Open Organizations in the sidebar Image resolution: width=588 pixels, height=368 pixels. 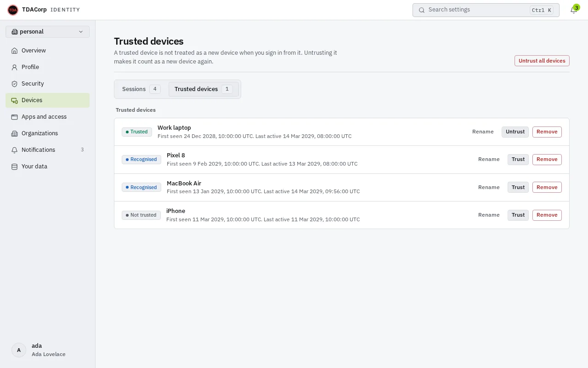click(x=48, y=133)
